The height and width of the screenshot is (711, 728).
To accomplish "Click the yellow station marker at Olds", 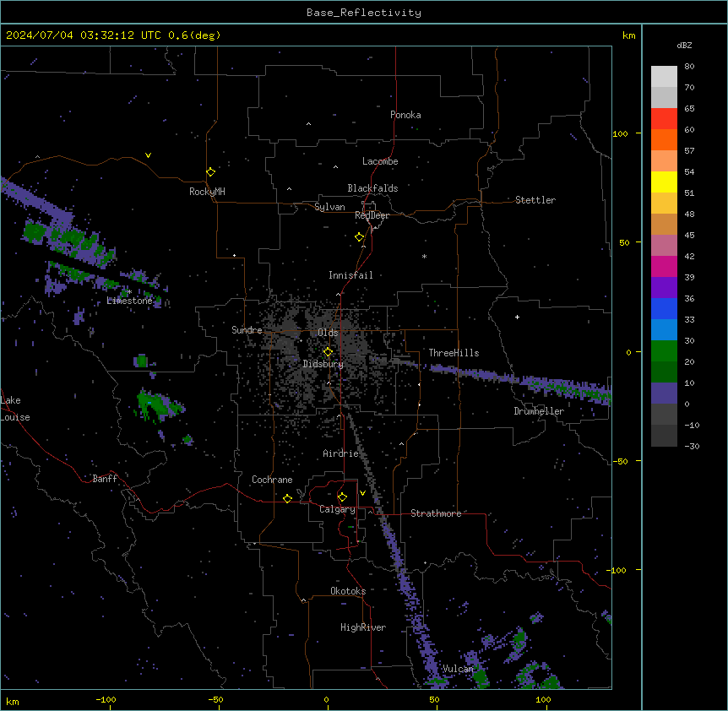I will click(328, 352).
